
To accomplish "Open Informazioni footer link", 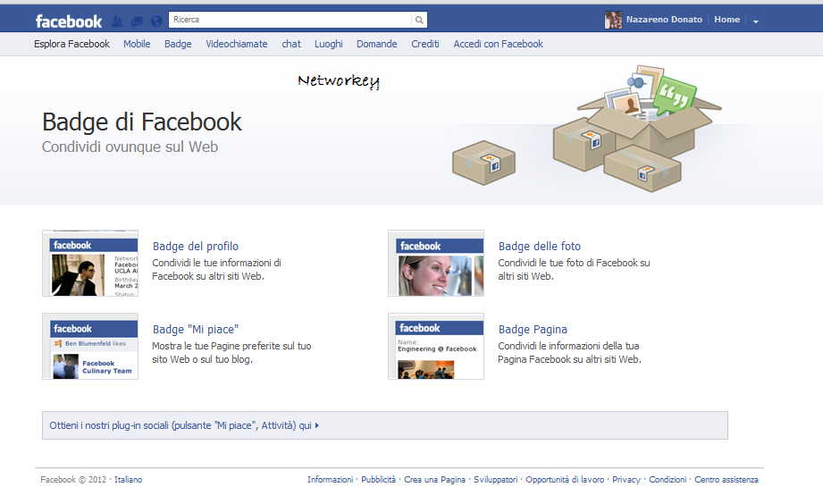I will coord(330,479).
